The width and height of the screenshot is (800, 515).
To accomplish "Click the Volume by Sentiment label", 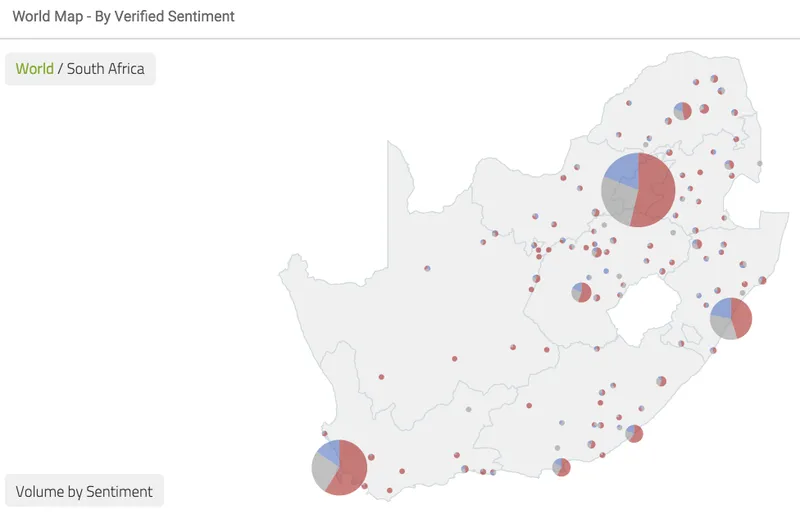I will [x=84, y=491].
